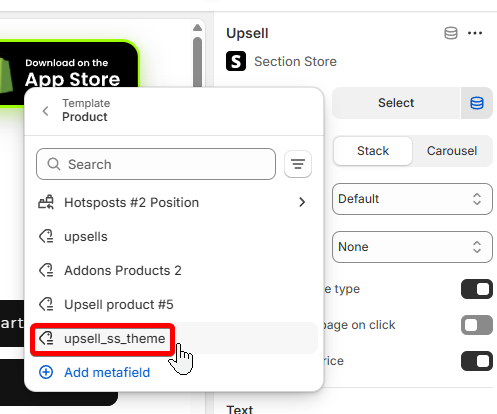497x414 pixels.
Task: Click the Section Store logo icon
Action: point(236,61)
